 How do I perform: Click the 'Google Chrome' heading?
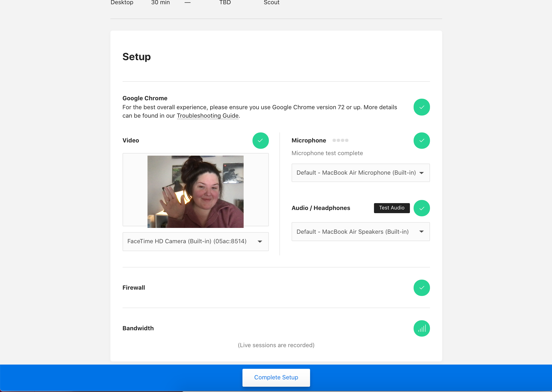(x=145, y=98)
